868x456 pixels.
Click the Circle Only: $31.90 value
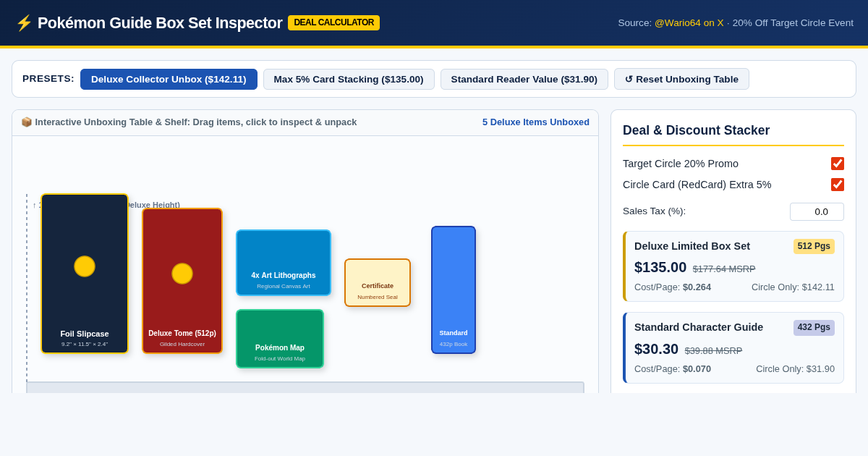point(796,368)
